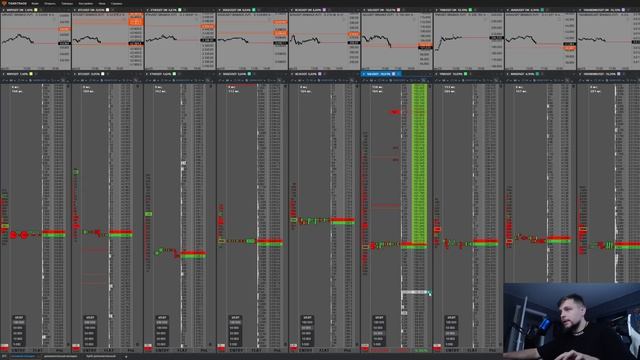
Task: Click collapse arrow on second chart panel header
Action: [75, 10]
